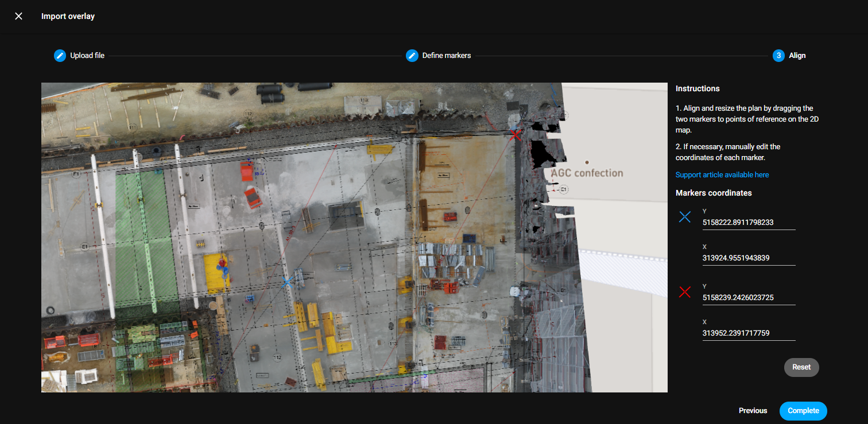Click Previous to go back
The width and height of the screenshot is (868, 424).
[x=753, y=411]
